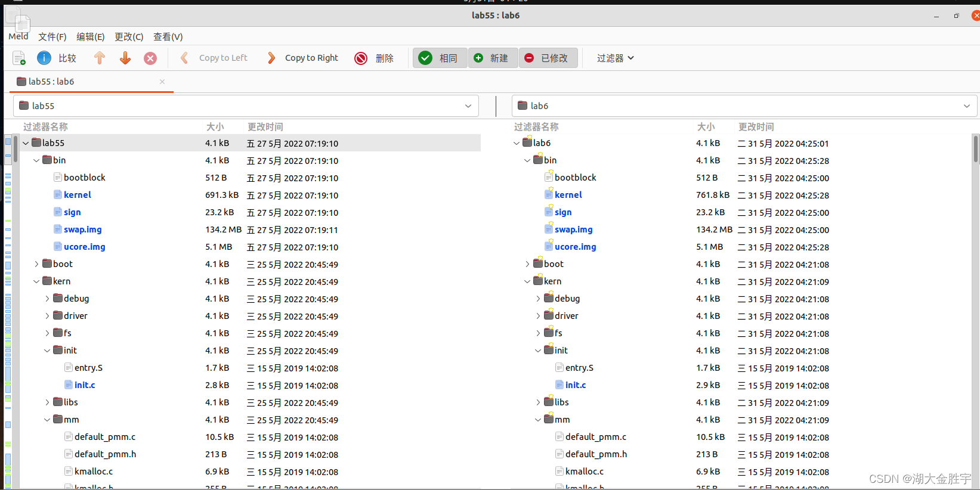Open the 查看(V) menu
This screenshot has width=980, height=490.
click(x=168, y=36)
